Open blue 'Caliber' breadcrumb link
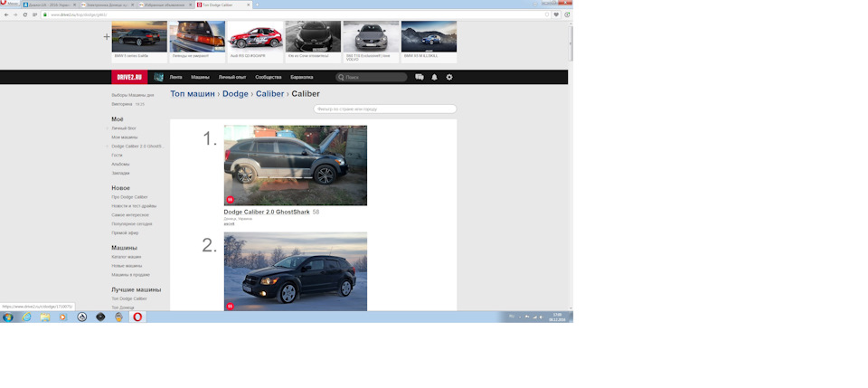 pos(269,94)
